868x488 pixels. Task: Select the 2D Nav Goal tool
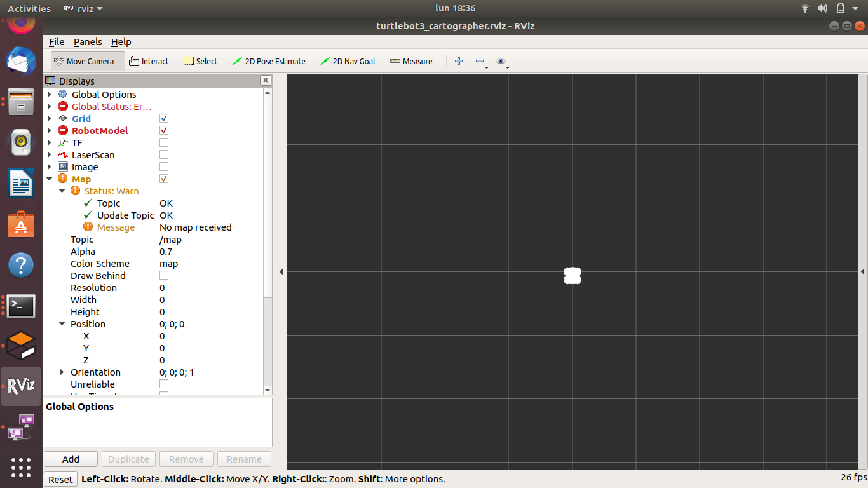(x=347, y=61)
